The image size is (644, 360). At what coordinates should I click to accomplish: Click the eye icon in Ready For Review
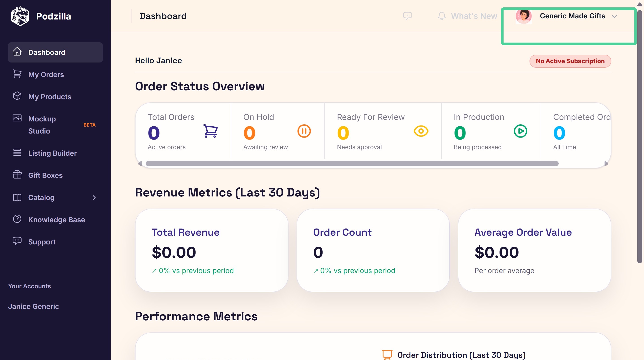[421, 131]
